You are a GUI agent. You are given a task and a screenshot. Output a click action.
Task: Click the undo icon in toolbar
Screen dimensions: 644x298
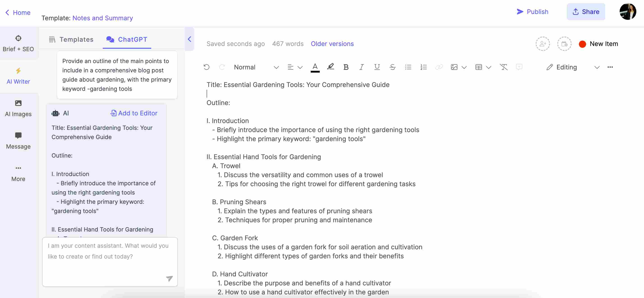[206, 67]
